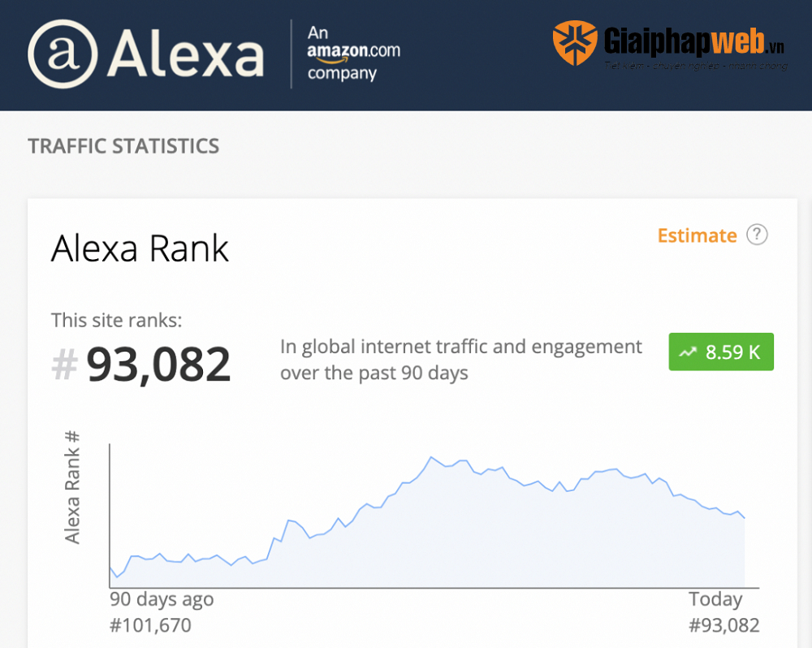The width and height of the screenshot is (812, 648).
Task: Click the orange Estimate link
Action: click(x=697, y=235)
